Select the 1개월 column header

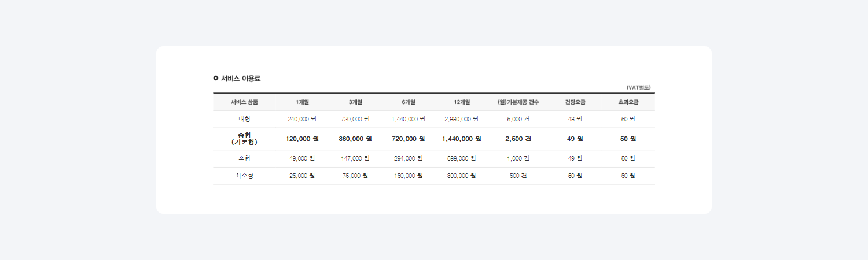(302, 102)
